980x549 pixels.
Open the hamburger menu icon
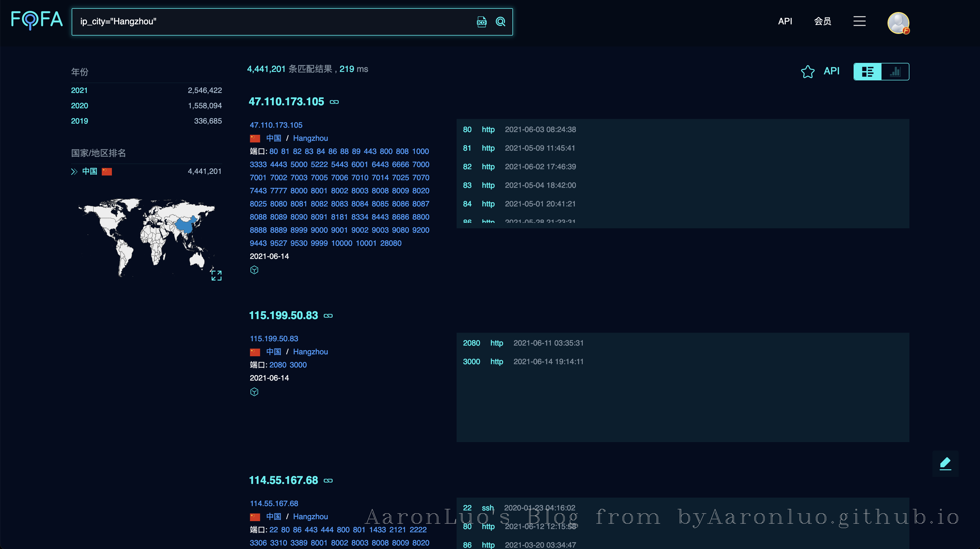pos(859,21)
